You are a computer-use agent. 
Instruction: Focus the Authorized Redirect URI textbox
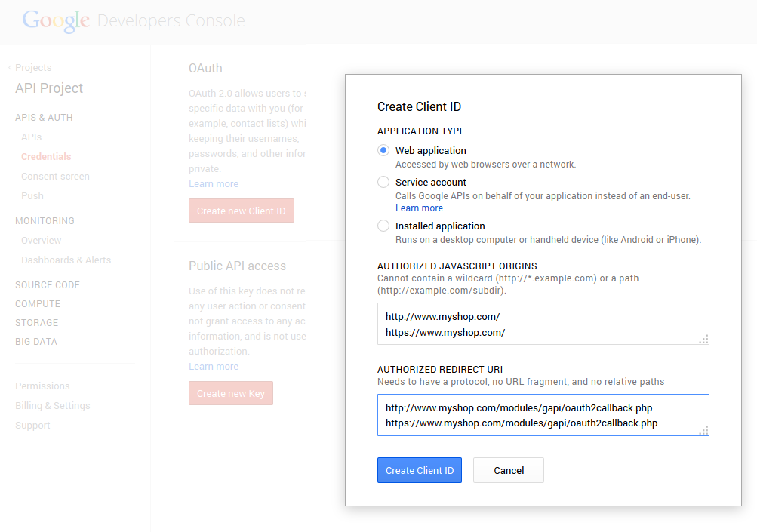543,415
